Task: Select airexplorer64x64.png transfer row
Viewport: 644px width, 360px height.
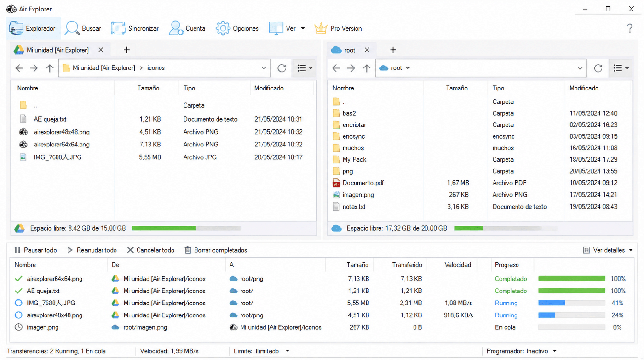Action: coord(321,279)
